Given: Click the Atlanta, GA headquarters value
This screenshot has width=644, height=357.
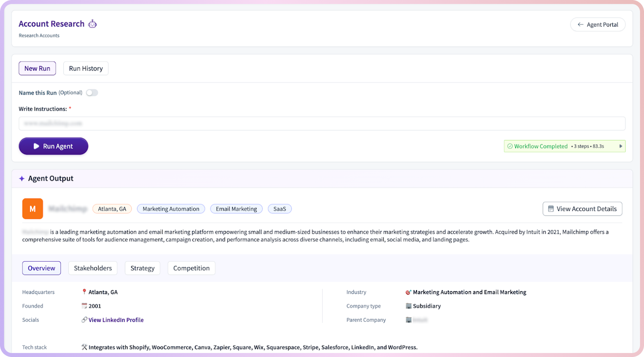Looking at the screenshot, I should coord(103,292).
